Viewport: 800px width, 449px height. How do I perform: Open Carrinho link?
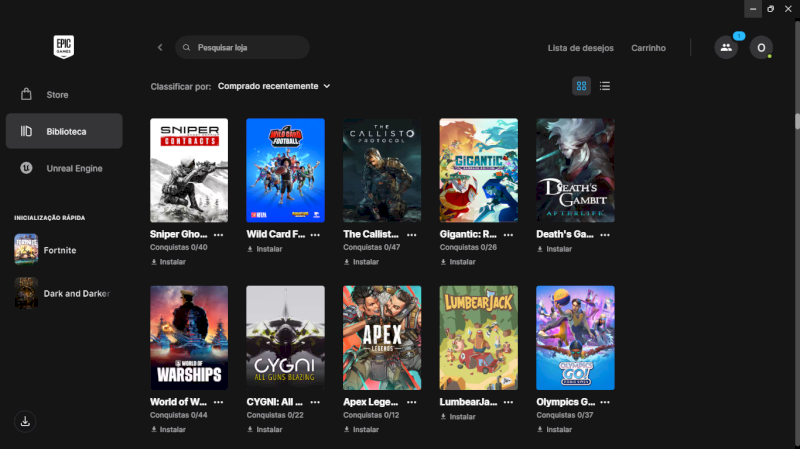648,48
